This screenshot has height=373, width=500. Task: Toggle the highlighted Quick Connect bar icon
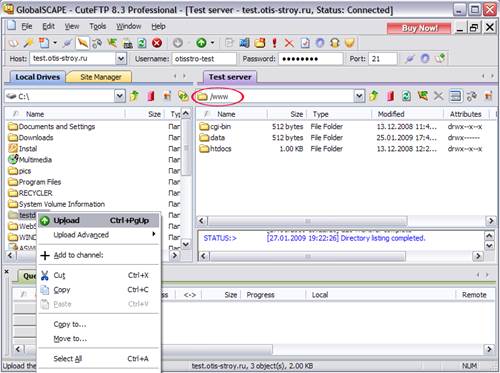click(82, 43)
